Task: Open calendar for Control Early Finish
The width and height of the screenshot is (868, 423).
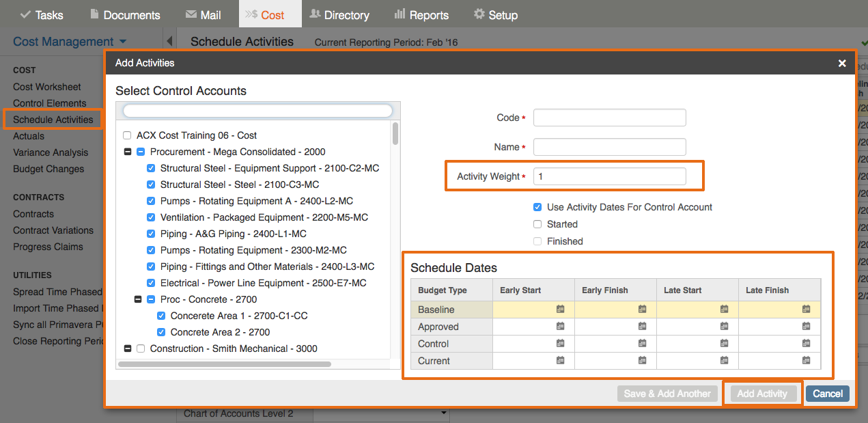Action: tap(643, 344)
